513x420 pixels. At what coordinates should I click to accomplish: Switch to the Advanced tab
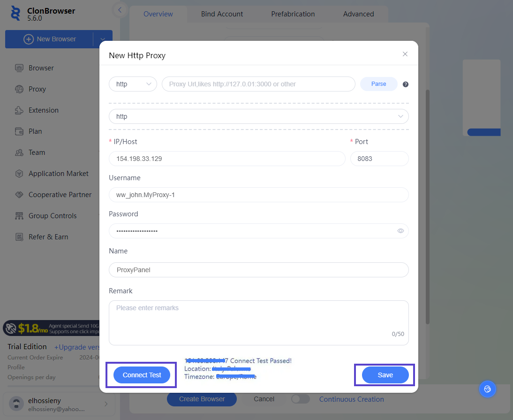358,14
